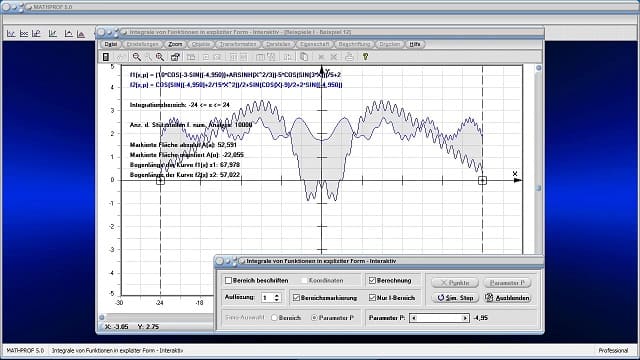Toggle the Koordinaten checkbox
The height and width of the screenshot is (360, 640).
tap(304, 280)
